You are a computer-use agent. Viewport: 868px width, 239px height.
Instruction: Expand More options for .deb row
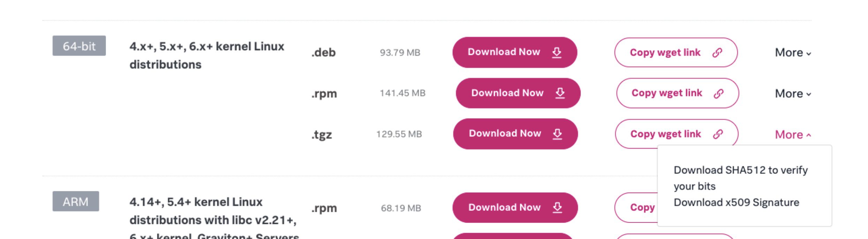point(793,53)
